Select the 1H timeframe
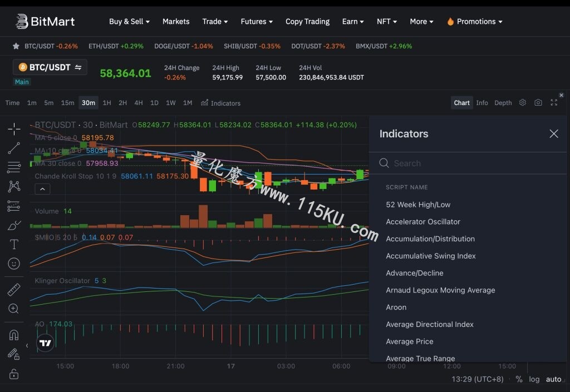The width and height of the screenshot is (570, 392). pyautogui.click(x=107, y=103)
